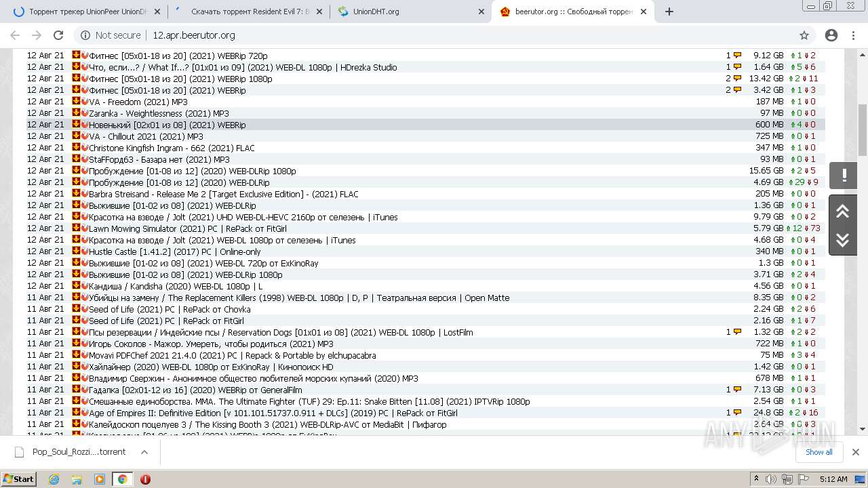
Task: Show all downloads button
Action: pos(818,452)
